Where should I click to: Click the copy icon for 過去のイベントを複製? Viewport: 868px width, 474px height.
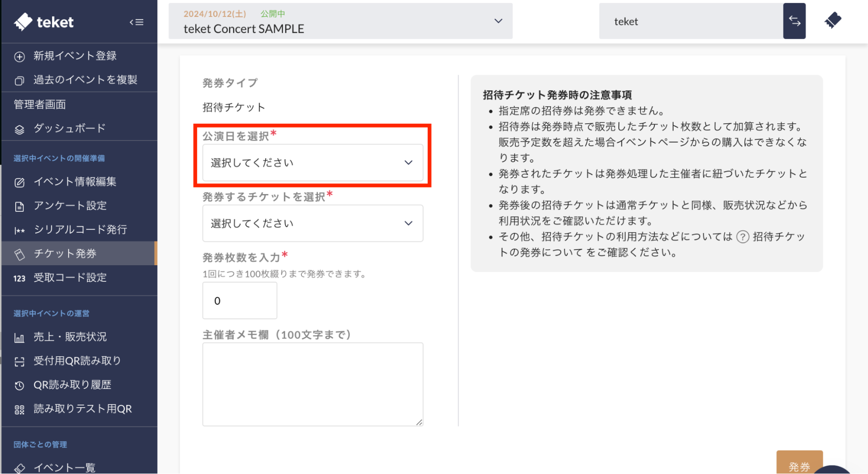tap(20, 81)
